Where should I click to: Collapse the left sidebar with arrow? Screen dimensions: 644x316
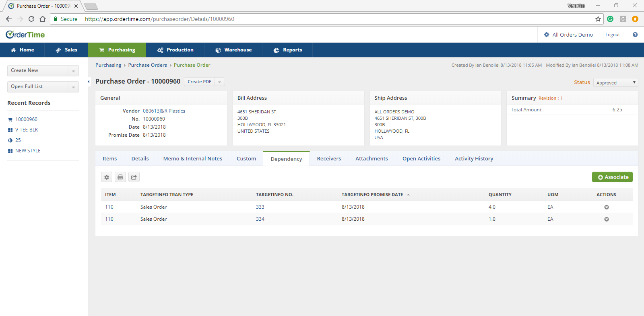[89, 82]
